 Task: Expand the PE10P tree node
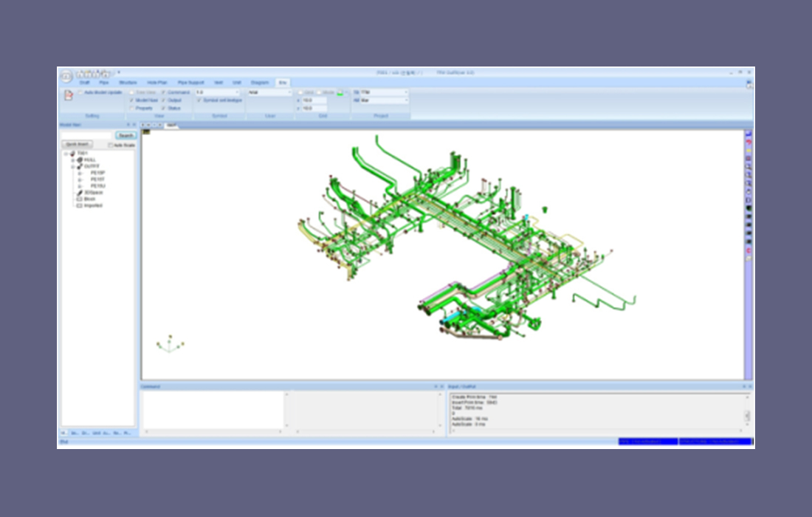79,173
